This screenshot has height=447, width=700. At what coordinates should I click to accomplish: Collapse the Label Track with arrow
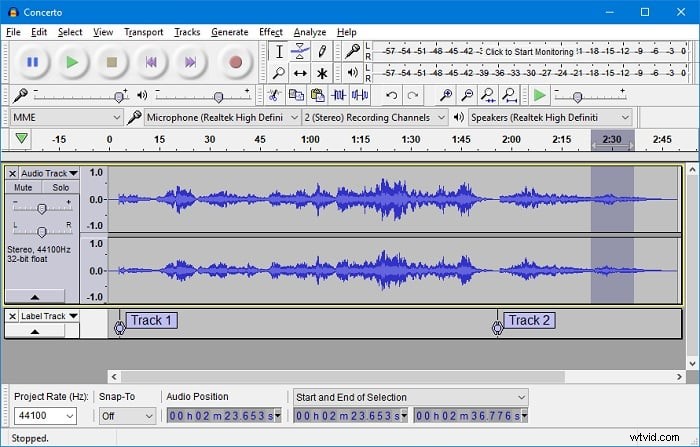click(35, 331)
